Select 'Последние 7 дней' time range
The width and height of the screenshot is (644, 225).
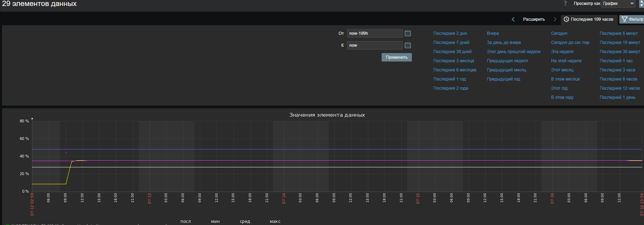[451, 43]
